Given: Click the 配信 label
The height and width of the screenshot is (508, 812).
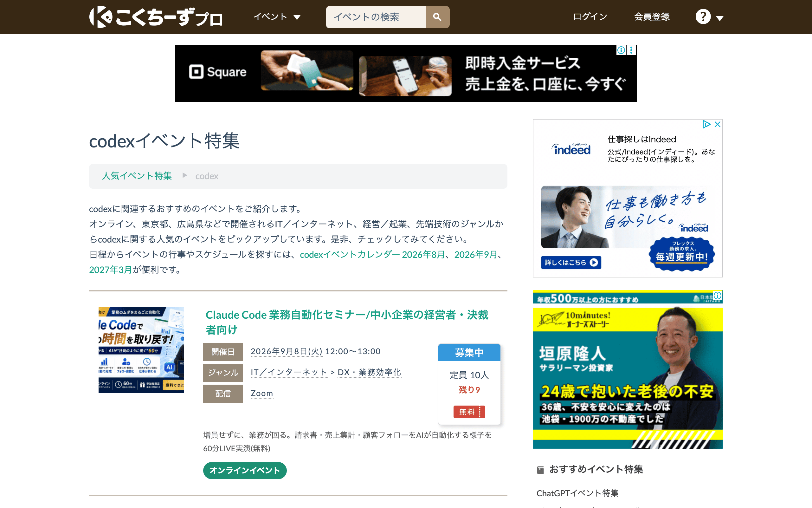Looking at the screenshot, I should pyautogui.click(x=223, y=394).
